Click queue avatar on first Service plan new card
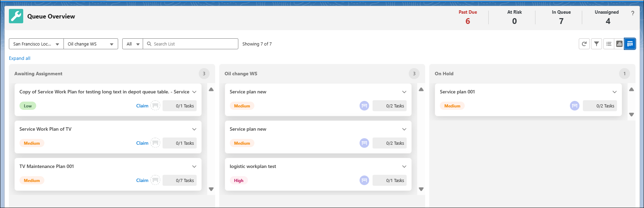Image resolution: width=644 pixels, height=208 pixels. [364, 106]
